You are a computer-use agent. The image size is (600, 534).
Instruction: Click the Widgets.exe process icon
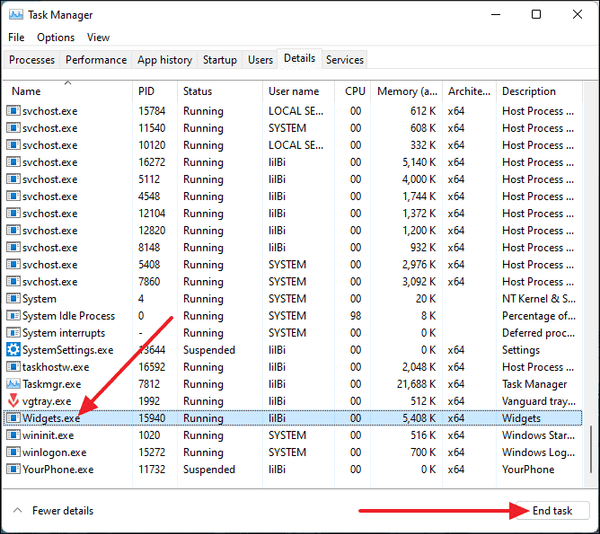point(13,418)
